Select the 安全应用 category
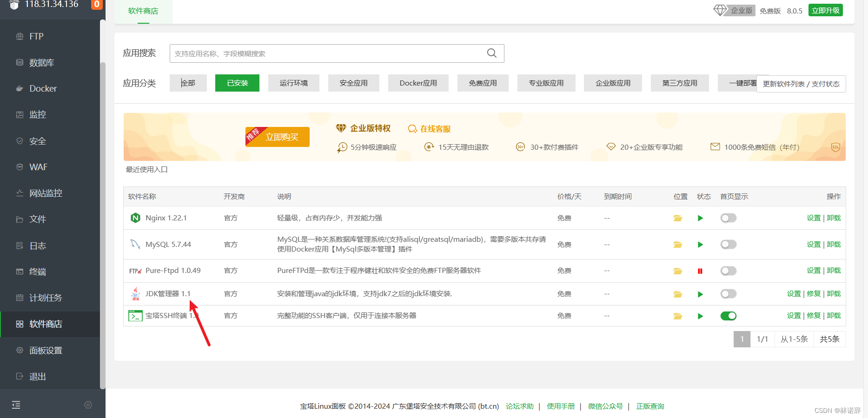The height and width of the screenshot is (418, 868). [x=354, y=83]
